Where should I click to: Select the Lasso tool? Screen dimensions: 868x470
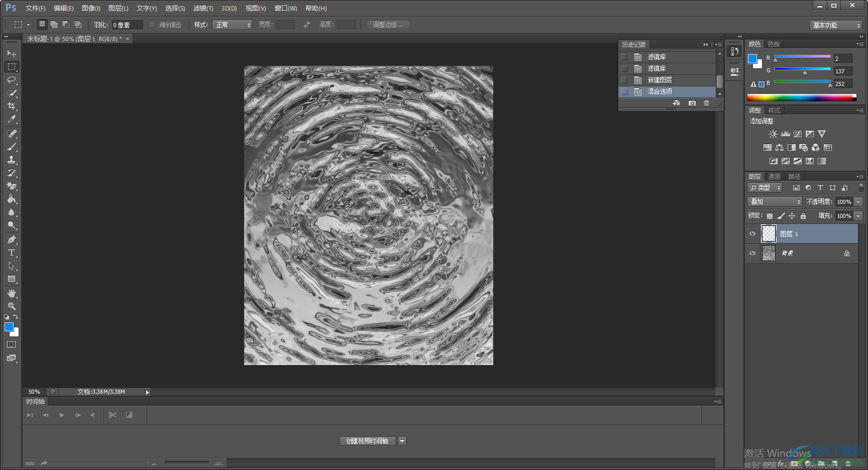click(12, 80)
